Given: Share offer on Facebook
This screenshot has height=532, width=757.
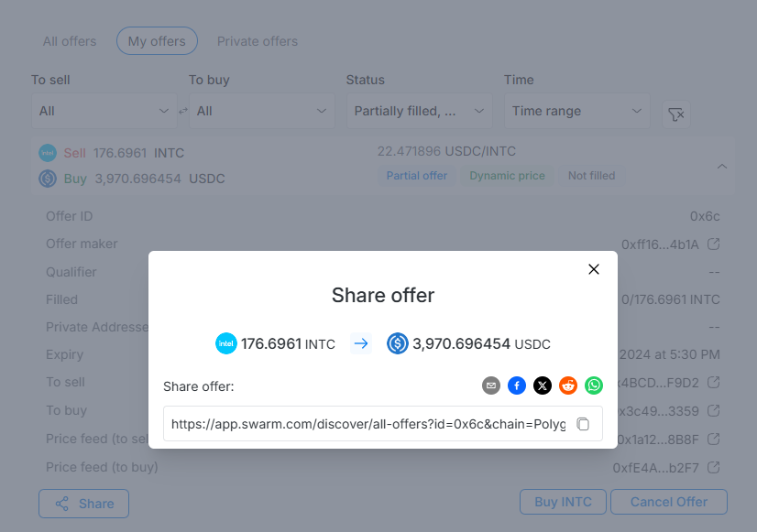Looking at the screenshot, I should (517, 386).
